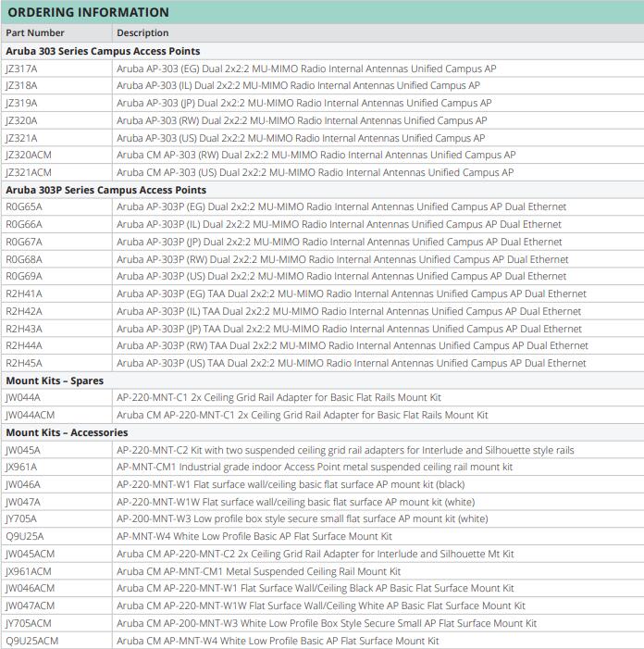Click part number JZ321ACM
The height and width of the screenshot is (649, 644).
(29, 172)
